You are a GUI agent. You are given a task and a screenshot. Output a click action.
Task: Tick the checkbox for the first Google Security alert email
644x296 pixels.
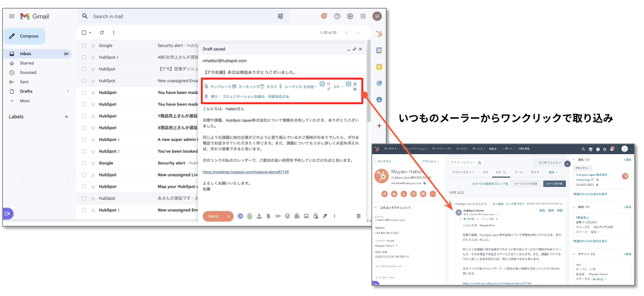[84, 46]
